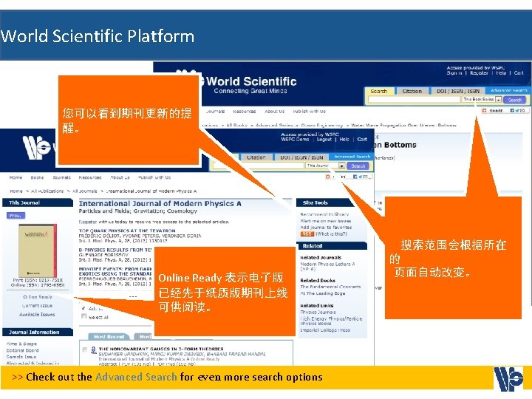The width and height of the screenshot is (532, 399).
Task: Open Resources menu in front window
Action: (90, 177)
